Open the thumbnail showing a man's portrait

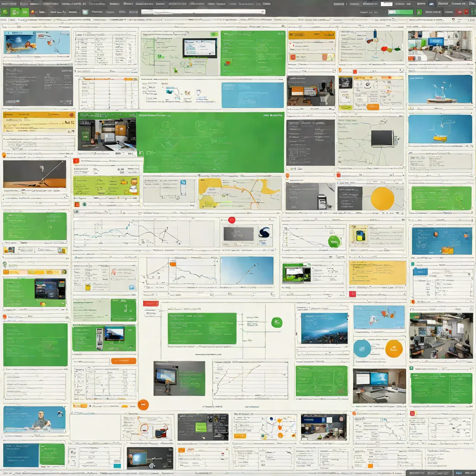[x=34, y=420]
